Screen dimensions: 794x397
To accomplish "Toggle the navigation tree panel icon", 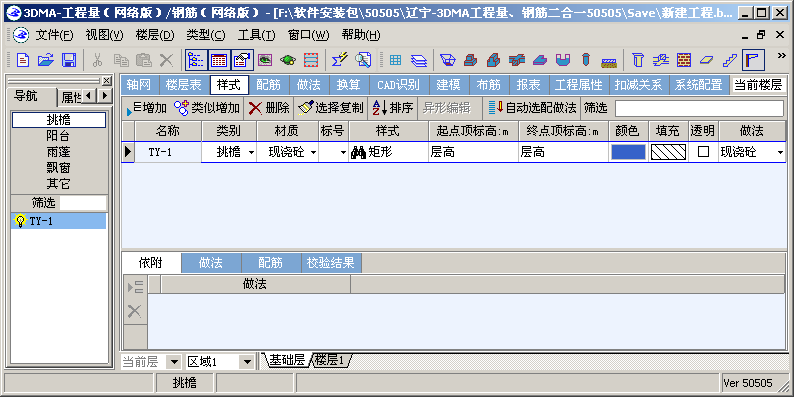I will click(x=196, y=60).
